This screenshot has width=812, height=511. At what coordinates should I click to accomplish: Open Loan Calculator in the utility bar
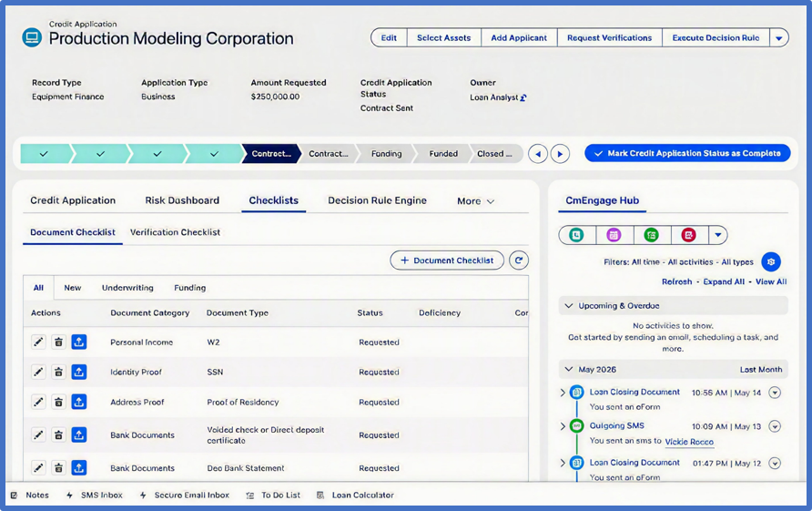click(355, 496)
